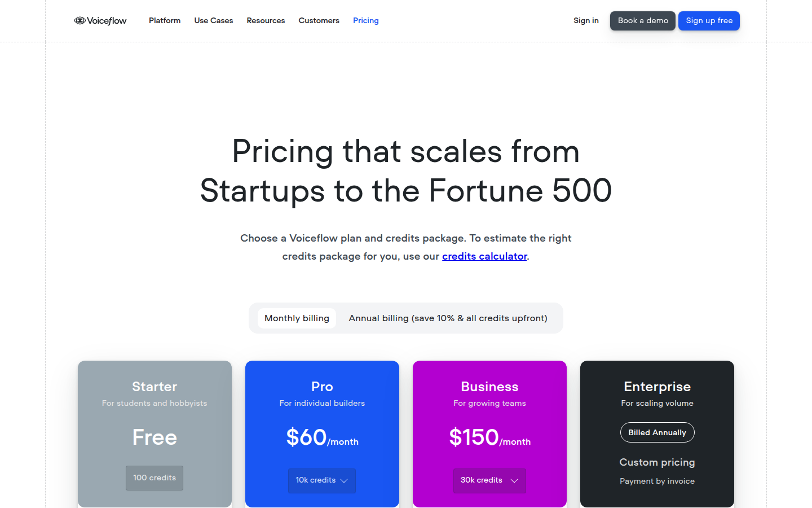Click the Sign in link
The height and width of the screenshot is (508, 812).
(x=586, y=21)
